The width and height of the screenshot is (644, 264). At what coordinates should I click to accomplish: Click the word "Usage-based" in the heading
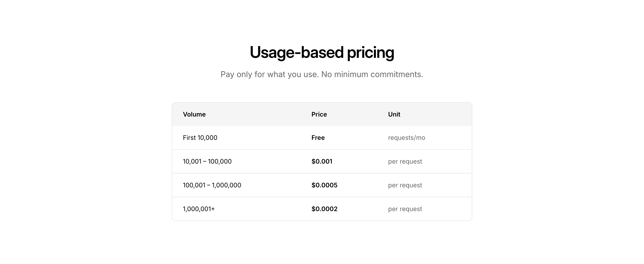[x=297, y=52]
